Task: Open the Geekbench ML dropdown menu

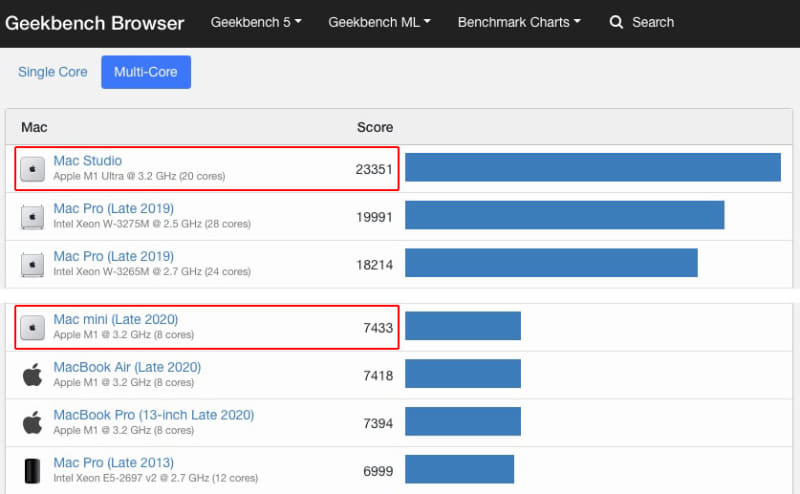Action: [x=380, y=22]
